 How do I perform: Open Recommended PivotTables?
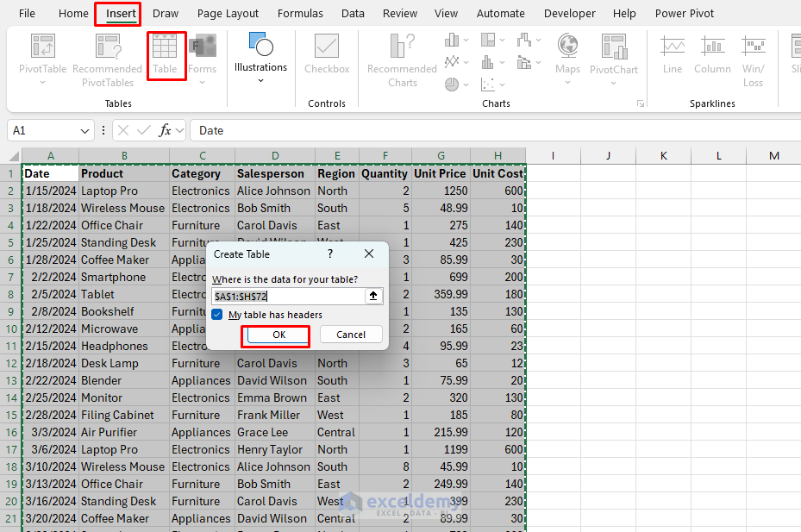click(x=107, y=59)
